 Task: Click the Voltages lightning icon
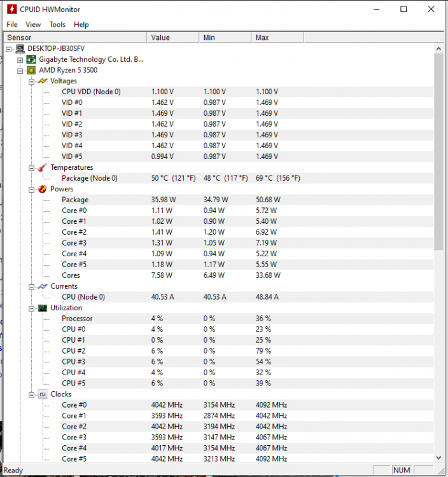(x=43, y=81)
